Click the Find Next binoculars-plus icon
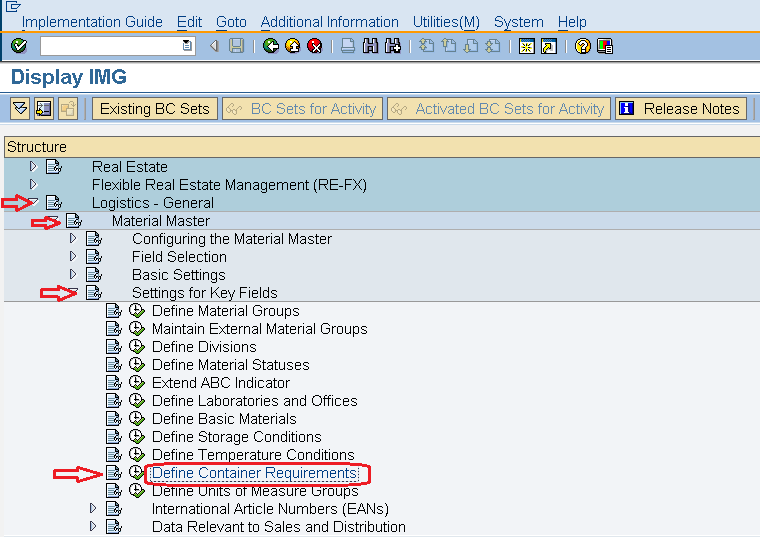 click(x=393, y=46)
